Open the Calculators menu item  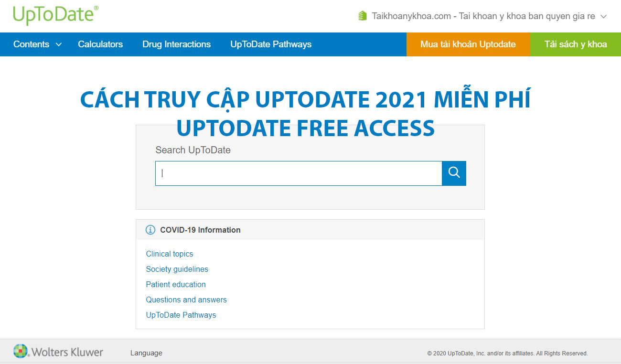100,44
